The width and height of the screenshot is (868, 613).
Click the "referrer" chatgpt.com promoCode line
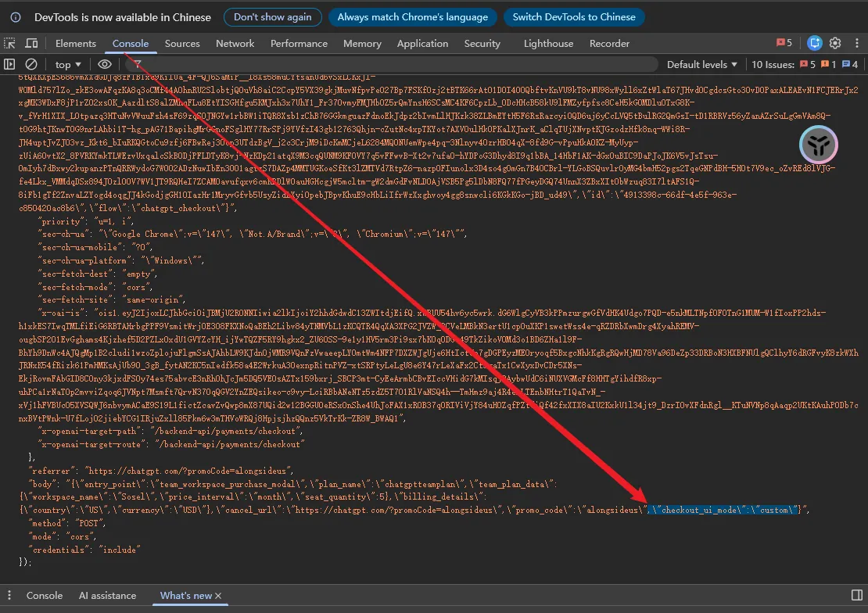(x=160, y=471)
